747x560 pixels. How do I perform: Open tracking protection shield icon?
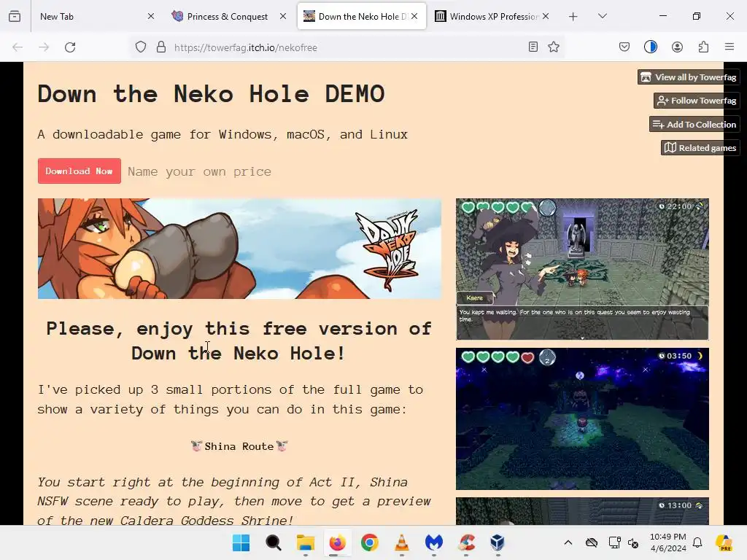[x=141, y=47]
